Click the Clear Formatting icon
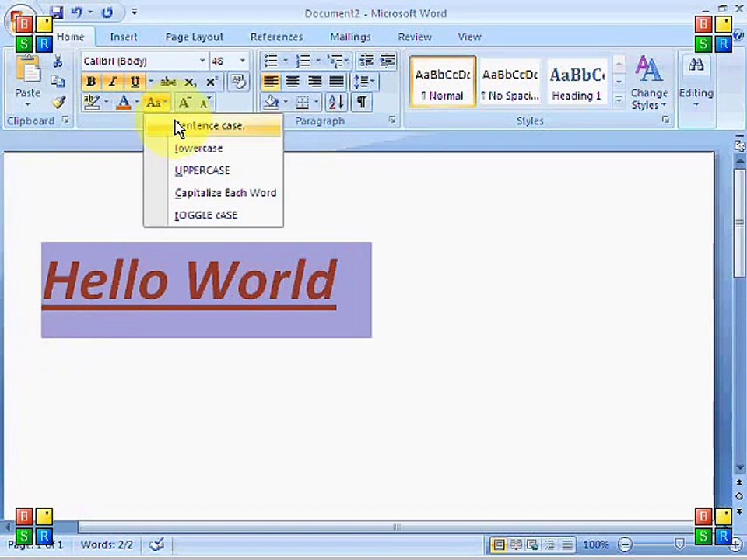 click(238, 82)
